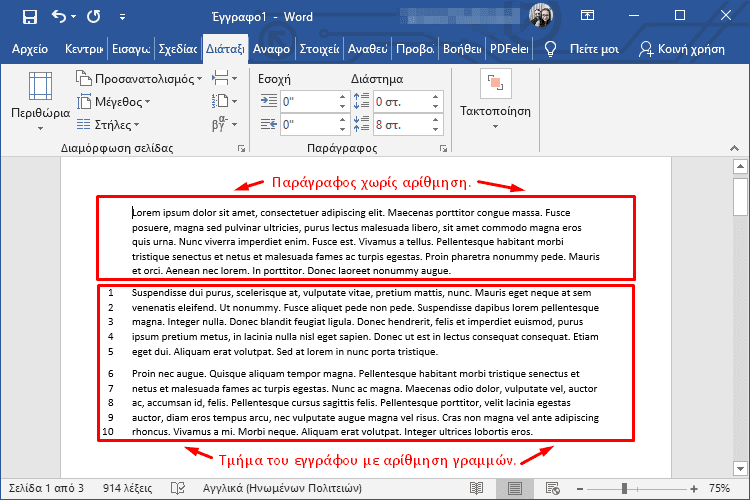The image size is (750, 500).
Task: Switch to the Προβολή tab
Action: 415,49
